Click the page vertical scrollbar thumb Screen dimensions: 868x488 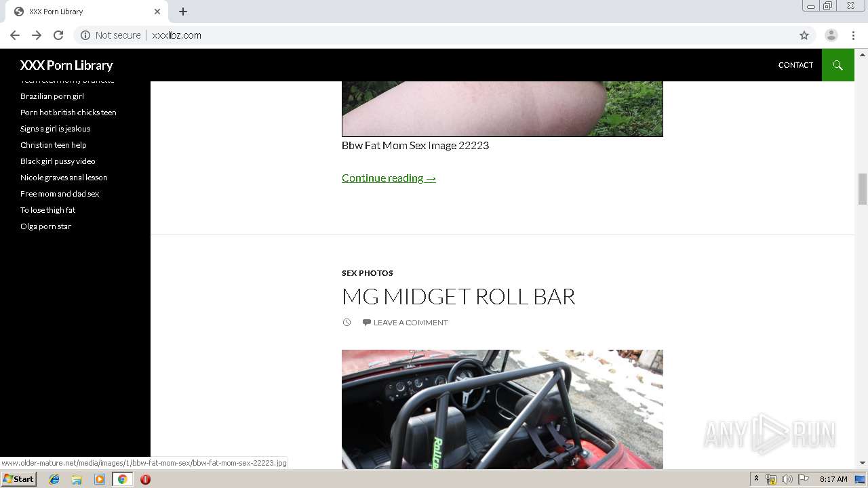(x=863, y=188)
